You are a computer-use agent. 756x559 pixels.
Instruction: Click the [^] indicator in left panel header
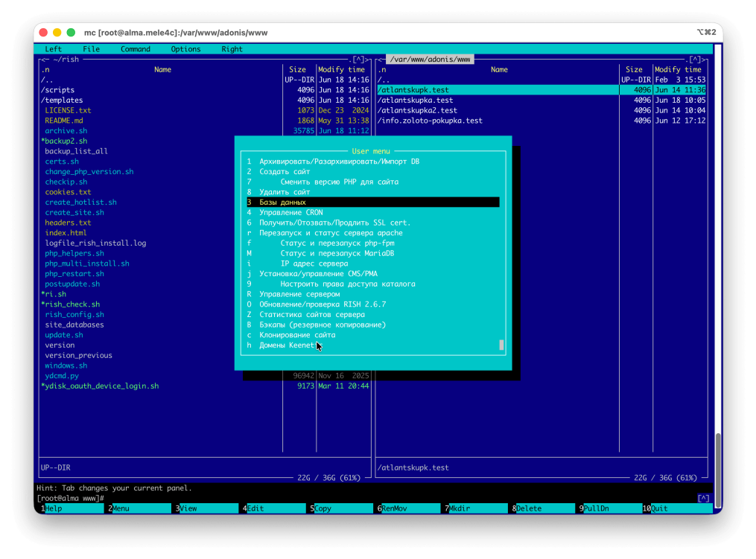[359, 60]
